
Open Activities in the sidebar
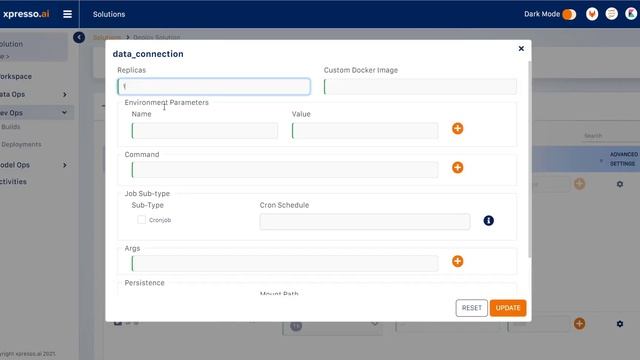[x=13, y=182]
